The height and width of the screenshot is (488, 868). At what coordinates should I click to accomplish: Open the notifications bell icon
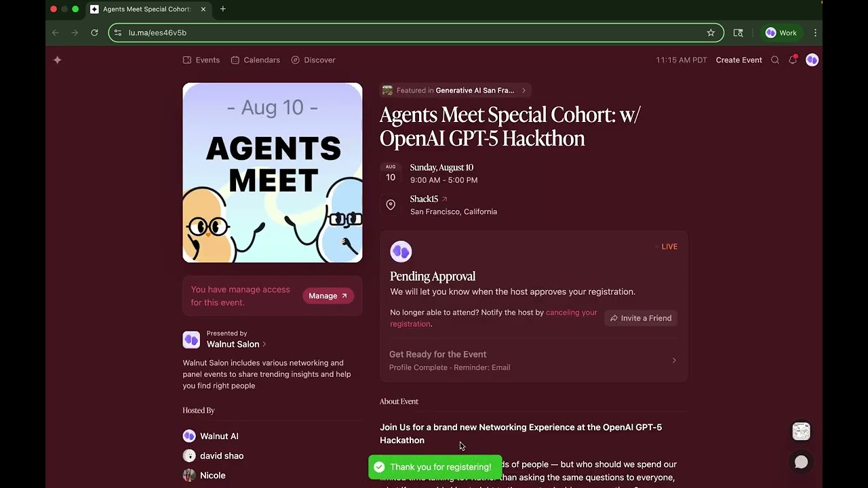[x=793, y=60]
